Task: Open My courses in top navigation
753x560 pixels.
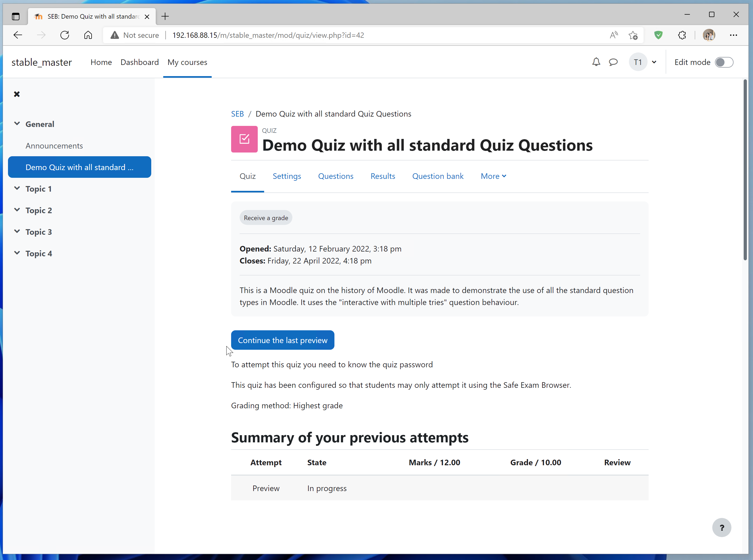Action: tap(187, 62)
